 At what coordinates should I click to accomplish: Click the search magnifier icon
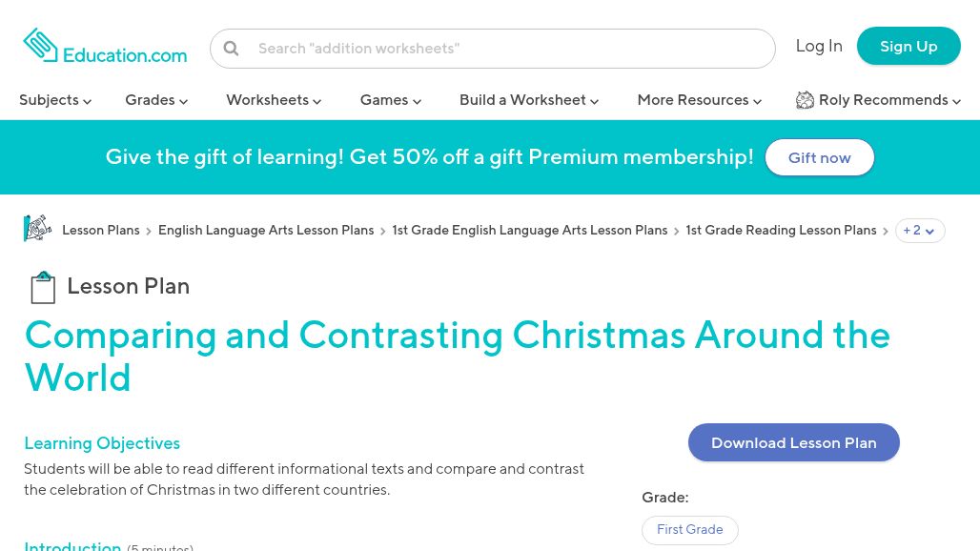tap(231, 49)
